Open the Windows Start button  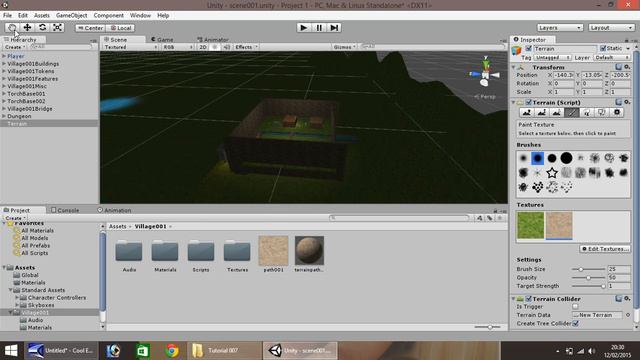click(11, 351)
